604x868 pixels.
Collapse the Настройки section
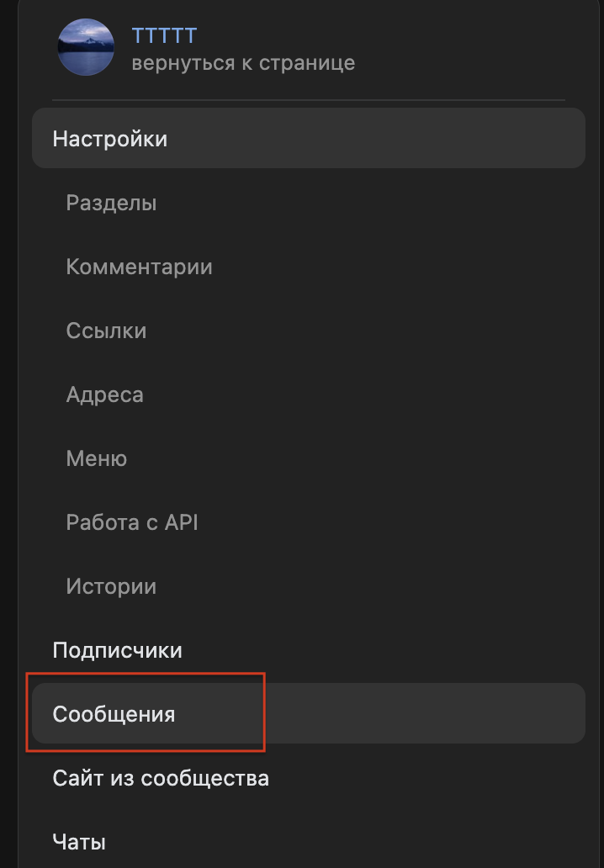[110, 139]
